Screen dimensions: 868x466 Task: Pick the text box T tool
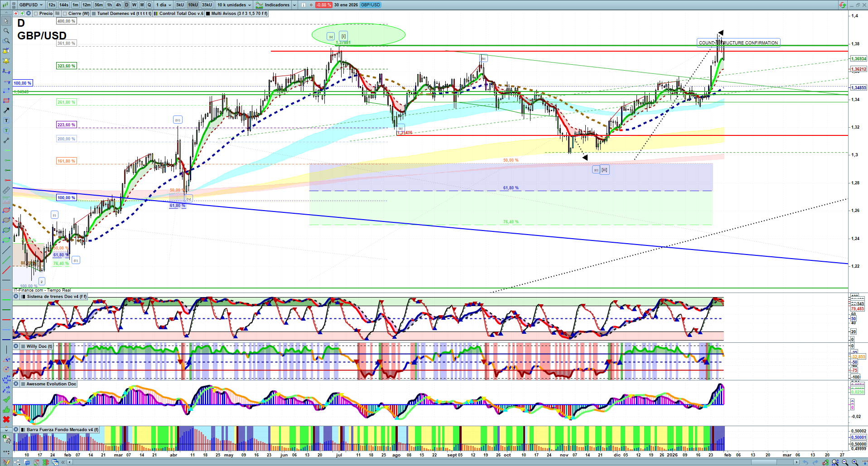point(6,120)
